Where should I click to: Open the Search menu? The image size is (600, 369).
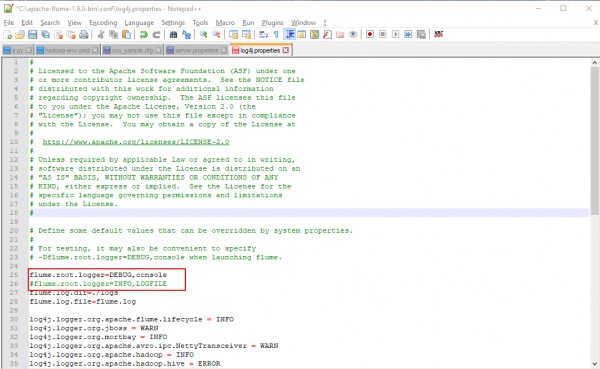[x=50, y=23]
